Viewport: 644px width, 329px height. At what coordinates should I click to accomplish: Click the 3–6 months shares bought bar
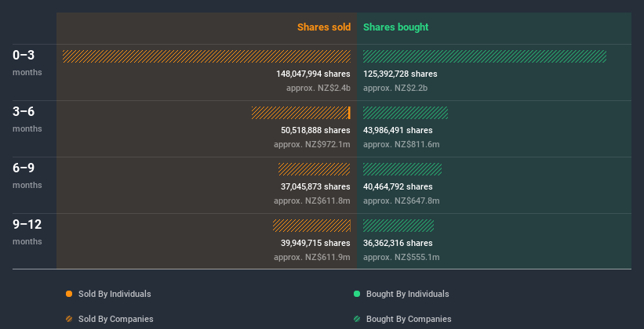tap(406, 113)
